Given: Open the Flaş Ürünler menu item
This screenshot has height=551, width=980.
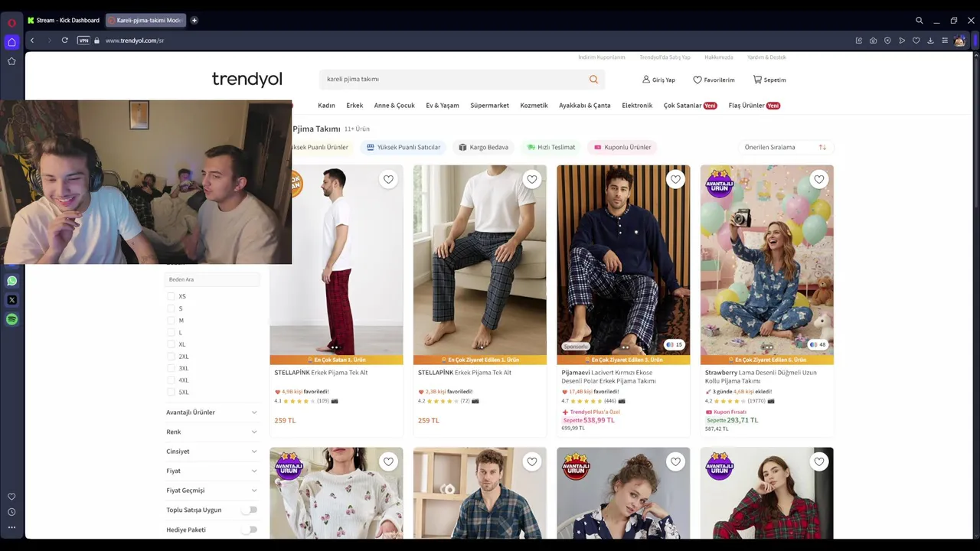Looking at the screenshot, I should point(754,106).
